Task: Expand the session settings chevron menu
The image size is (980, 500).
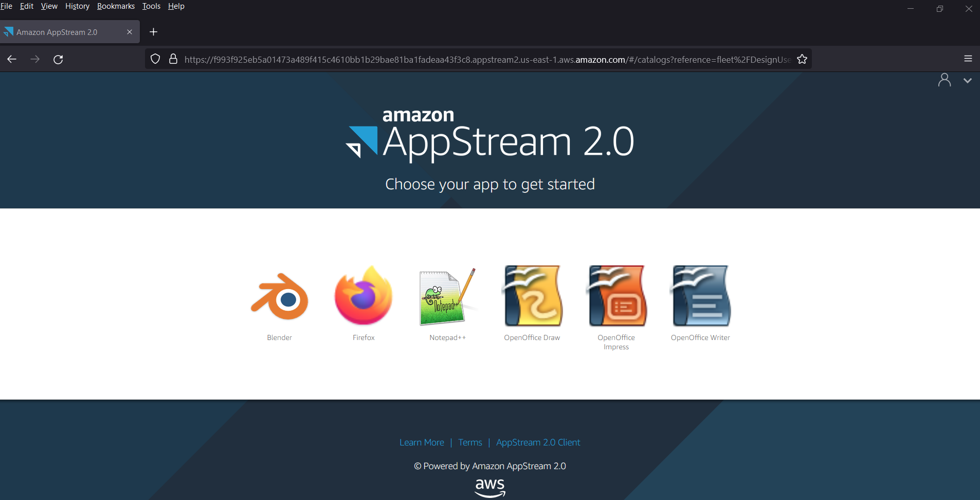Action: (x=968, y=80)
